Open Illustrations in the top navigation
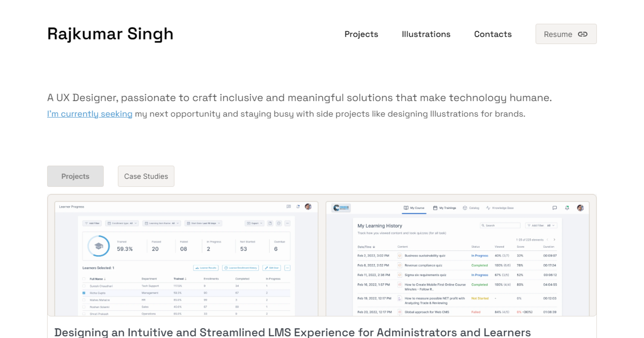This screenshot has height=338, width=644. click(x=426, y=34)
